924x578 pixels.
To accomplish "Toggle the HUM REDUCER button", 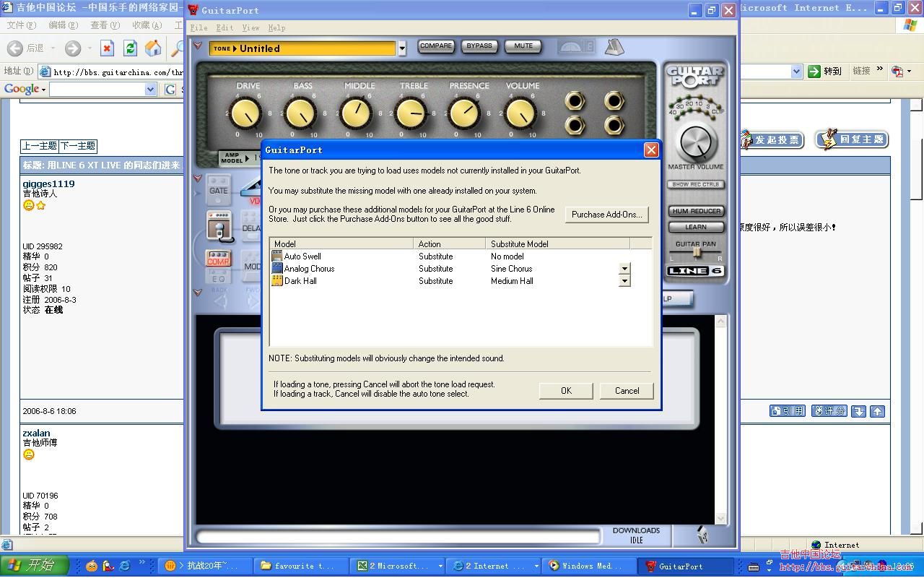I will coord(696,211).
